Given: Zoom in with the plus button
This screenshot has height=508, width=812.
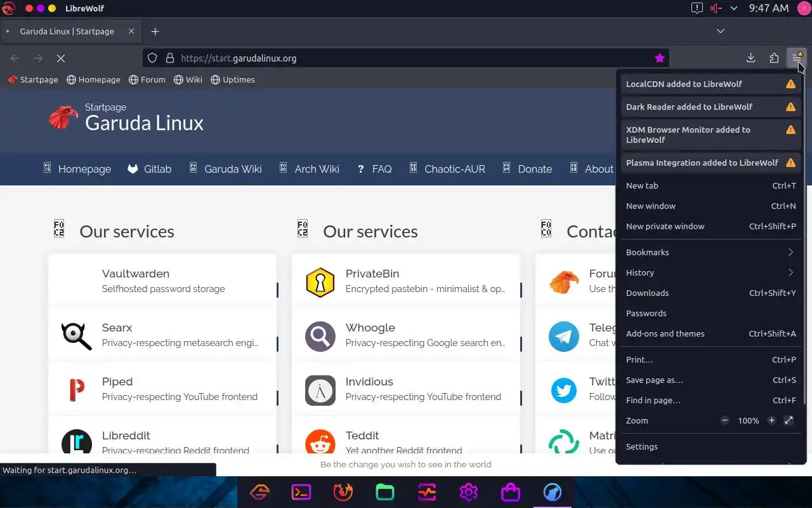Looking at the screenshot, I should coord(771,420).
